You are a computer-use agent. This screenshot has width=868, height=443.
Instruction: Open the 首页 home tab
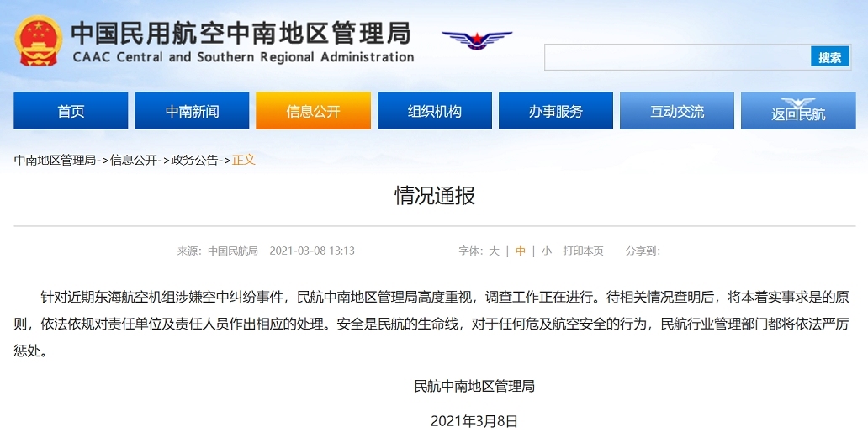pos(71,111)
